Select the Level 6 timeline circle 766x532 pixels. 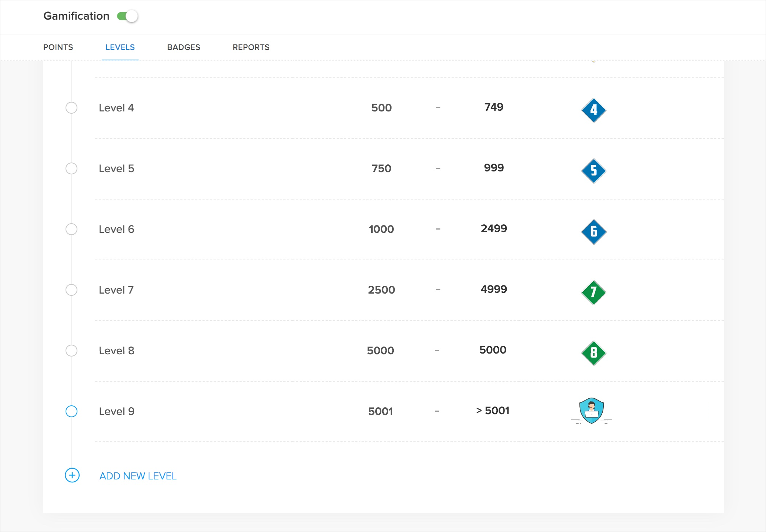pyautogui.click(x=71, y=229)
